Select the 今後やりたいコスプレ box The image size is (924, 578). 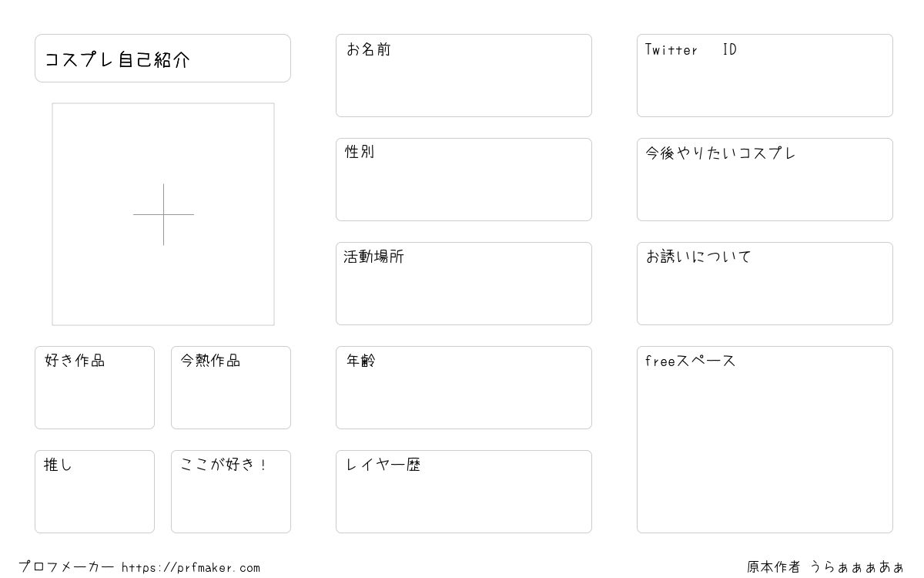coord(765,180)
